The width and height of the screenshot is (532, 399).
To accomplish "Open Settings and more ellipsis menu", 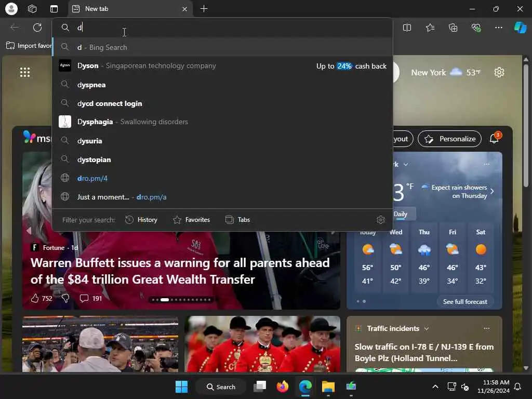I will coord(498,28).
